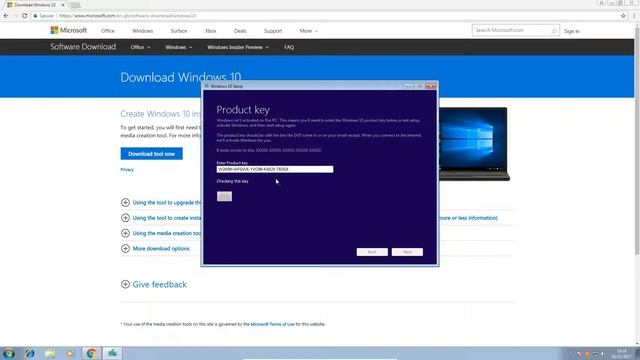Expand the More dropdown in top navigation
Viewport: 640px width, 360px height.
pos(309,31)
